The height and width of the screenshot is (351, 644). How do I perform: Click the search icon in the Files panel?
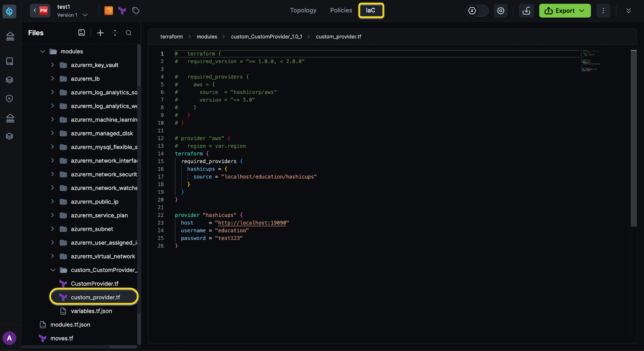pyautogui.click(x=129, y=33)
